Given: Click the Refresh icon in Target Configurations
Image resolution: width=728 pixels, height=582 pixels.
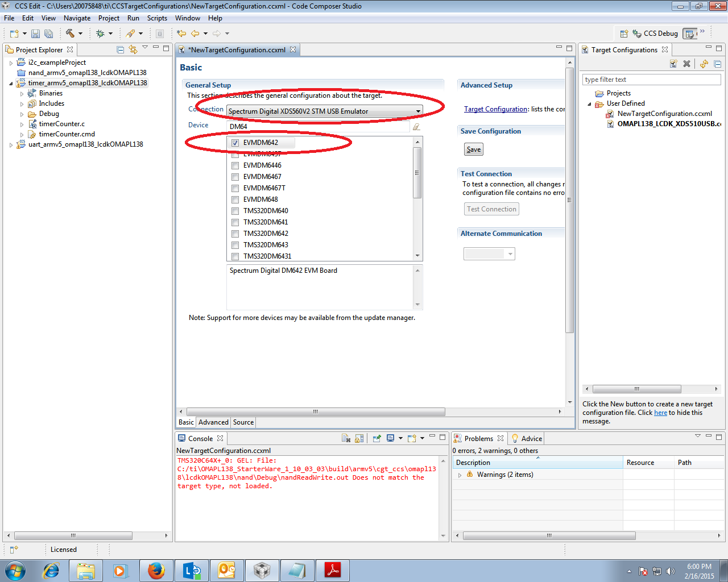Looking at the screenshot, I should [x=704, y=64].
